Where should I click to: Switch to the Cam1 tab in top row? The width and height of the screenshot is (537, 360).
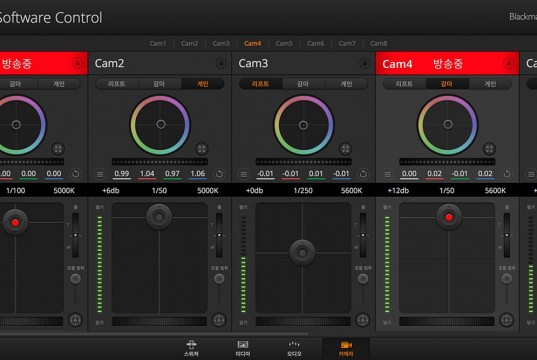click(x=158, y=44)
